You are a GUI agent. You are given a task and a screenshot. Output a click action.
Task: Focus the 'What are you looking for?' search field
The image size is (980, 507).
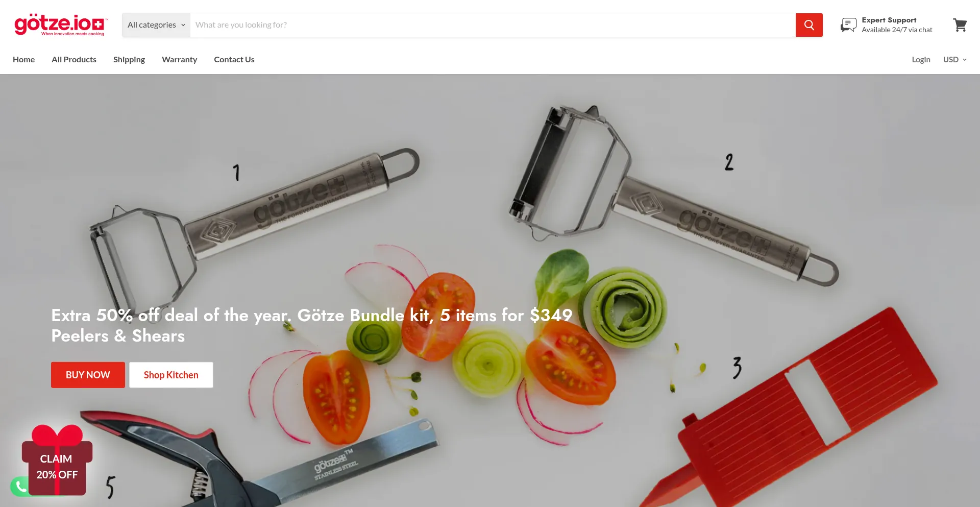pyautogui.click(x=493, y=25)
